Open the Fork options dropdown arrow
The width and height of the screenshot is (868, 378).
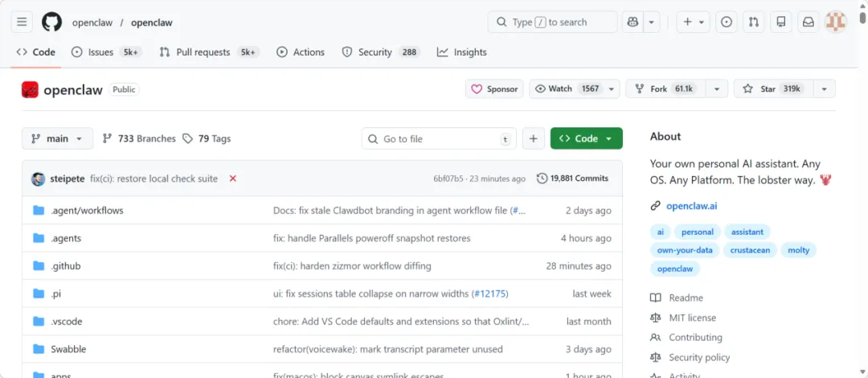(716, 88)
